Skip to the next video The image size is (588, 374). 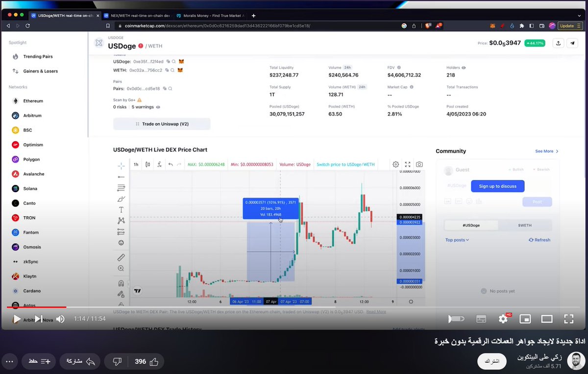tap(38, 319)
